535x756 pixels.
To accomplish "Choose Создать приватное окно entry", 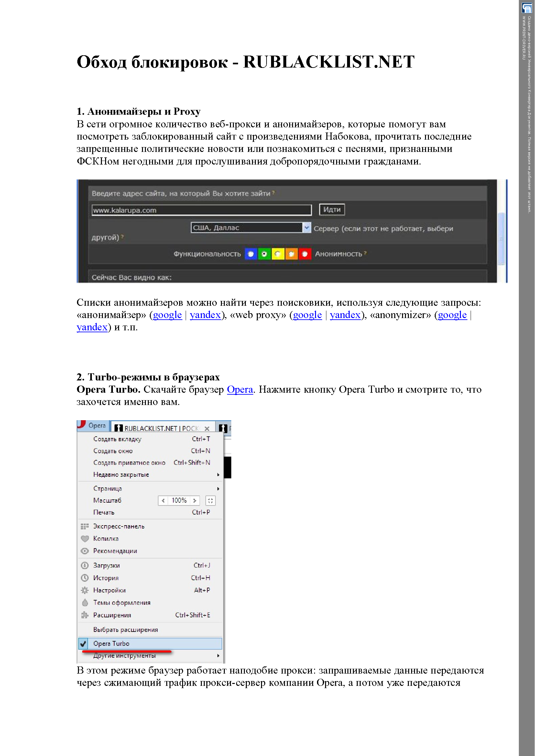I will [x=150, y=463].
